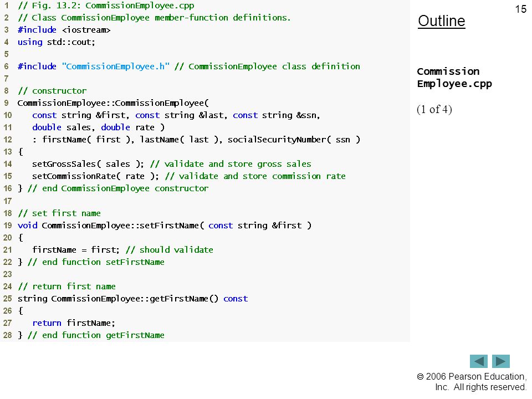Select the "(1 of 4)" page indicator
Viewport: 532px width, 399px height.
434,110
